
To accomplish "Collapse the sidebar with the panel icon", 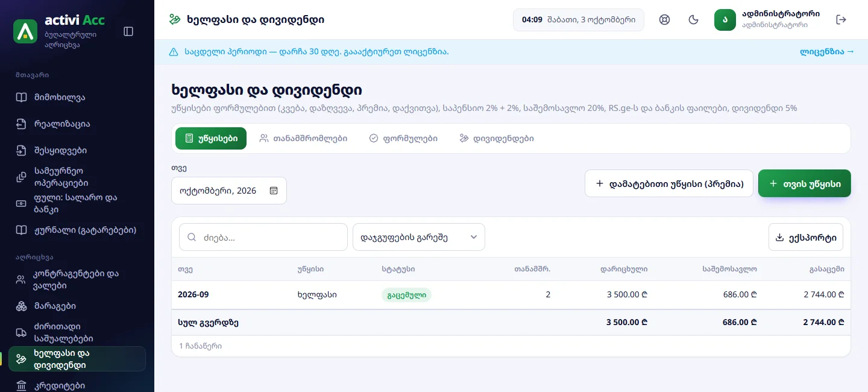I will click(128, 31).
